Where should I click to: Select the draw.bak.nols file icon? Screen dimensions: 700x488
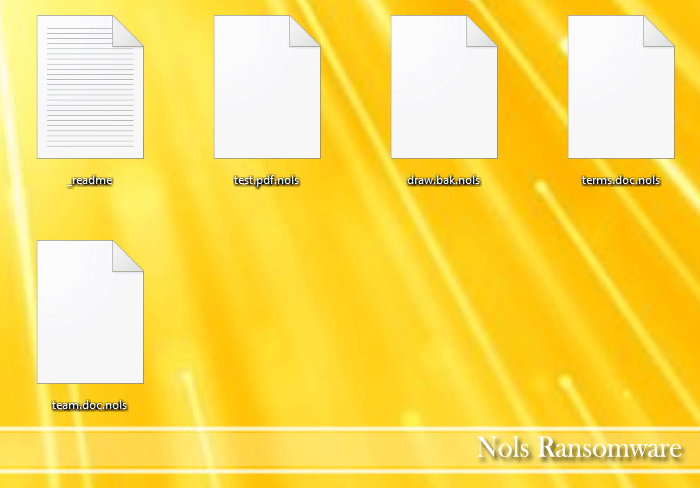click(444, 87)
